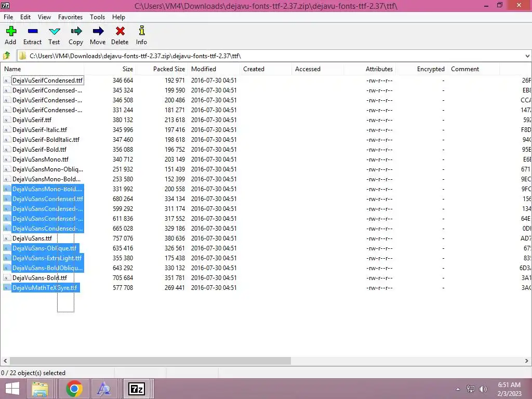Click the Copy arrow icon
The width and height of the screenshot is (532, 399).
click(76, 31)
